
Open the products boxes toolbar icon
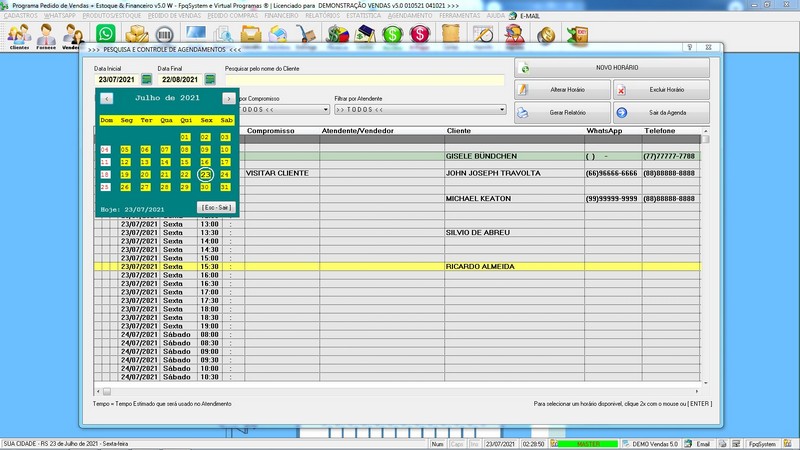[x=136, y=34]
